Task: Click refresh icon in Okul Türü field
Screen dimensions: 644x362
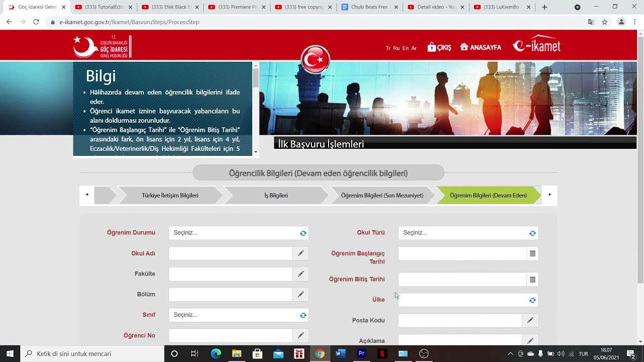Action: [532, 233]
